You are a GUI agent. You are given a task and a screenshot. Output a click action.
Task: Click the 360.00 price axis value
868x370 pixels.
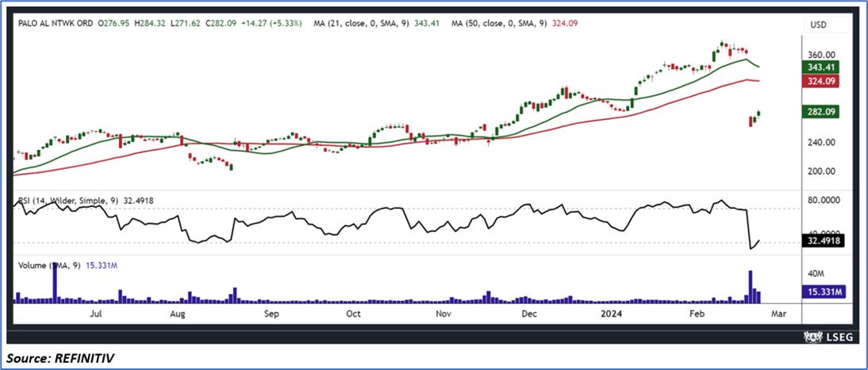point(821,56)
